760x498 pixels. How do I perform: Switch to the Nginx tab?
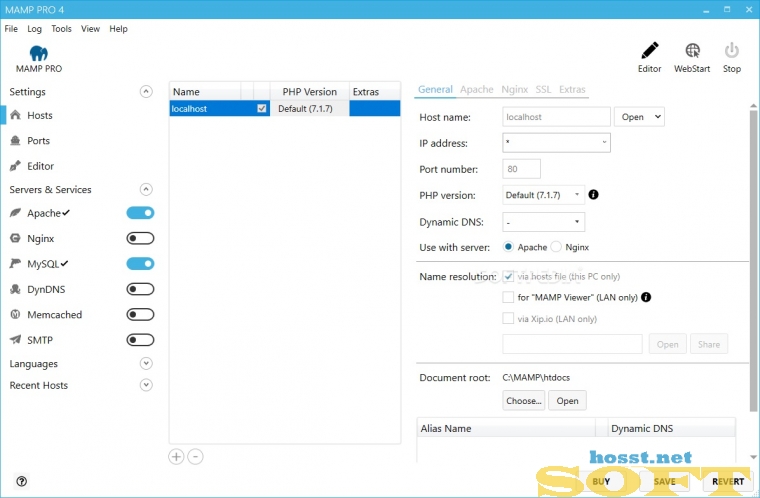[x=515, y=89]
